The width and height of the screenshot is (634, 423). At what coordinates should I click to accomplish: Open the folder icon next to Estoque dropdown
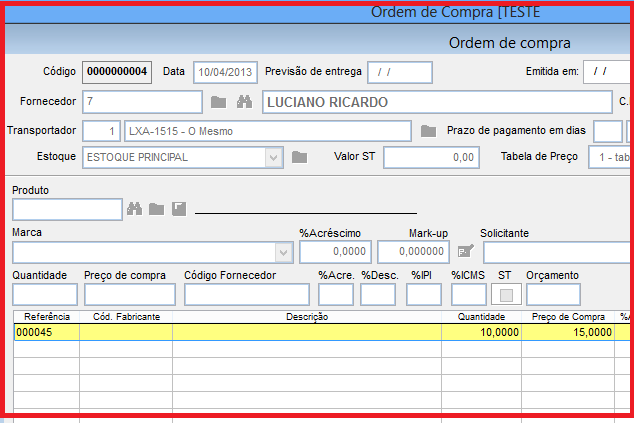(x=299, y=157)
